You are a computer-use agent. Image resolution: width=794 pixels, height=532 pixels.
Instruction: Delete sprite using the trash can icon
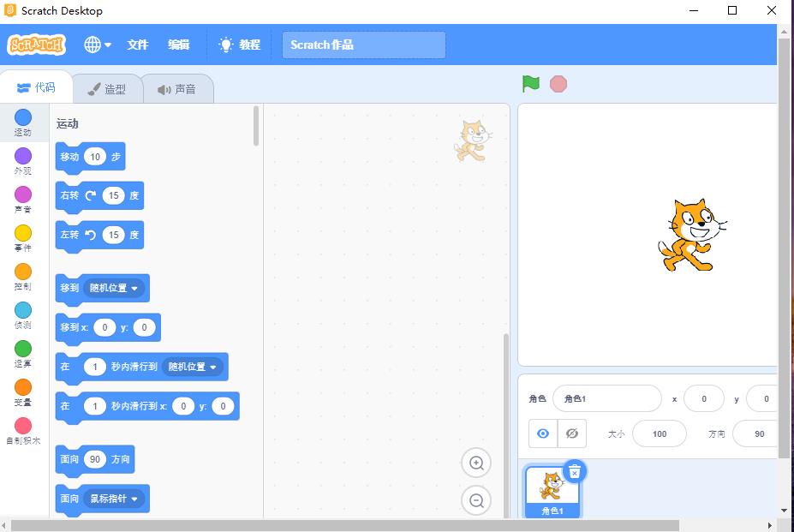[575, 471]
